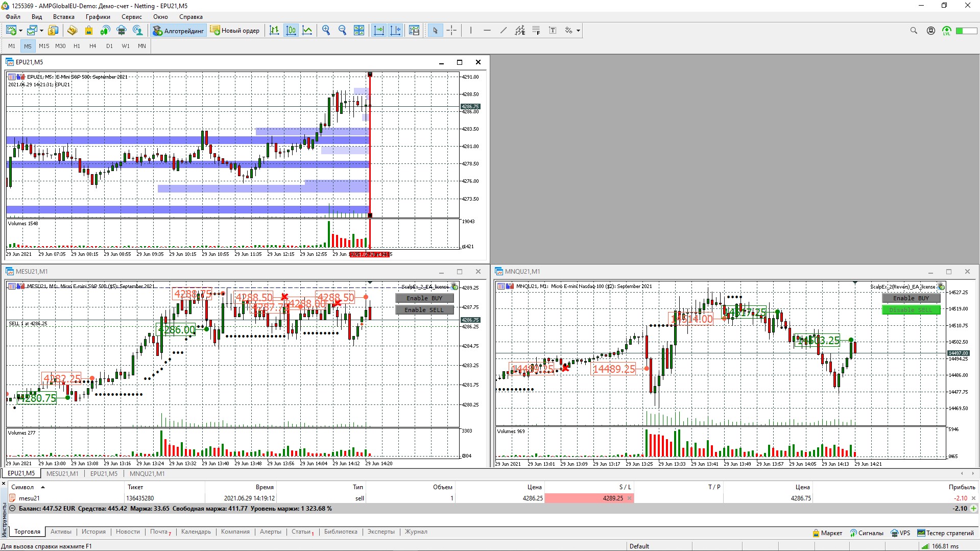Viewport: 980px width, 551px height.
Task: Select the D1 timeframe
Action: (109, 46)
